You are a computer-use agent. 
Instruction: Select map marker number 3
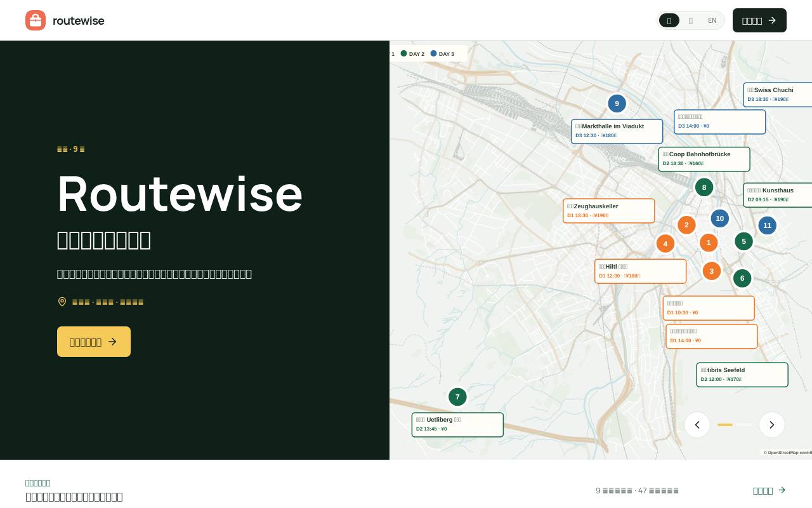[x=712, y=271]
